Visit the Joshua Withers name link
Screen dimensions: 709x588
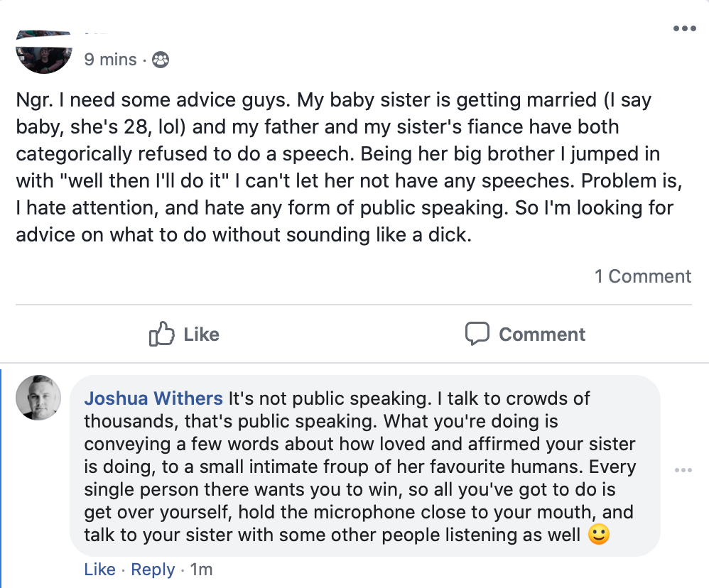tap(153, 399)
